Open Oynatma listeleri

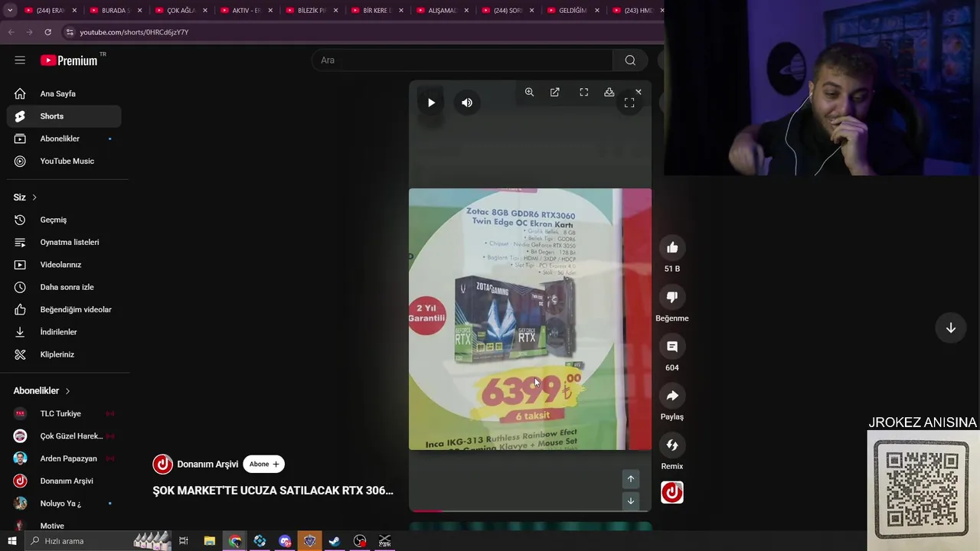click(64, 242)
